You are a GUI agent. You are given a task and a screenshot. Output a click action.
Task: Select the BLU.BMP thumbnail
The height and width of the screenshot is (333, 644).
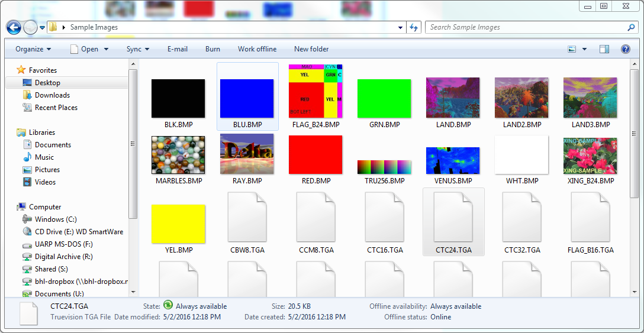[247, 99]
